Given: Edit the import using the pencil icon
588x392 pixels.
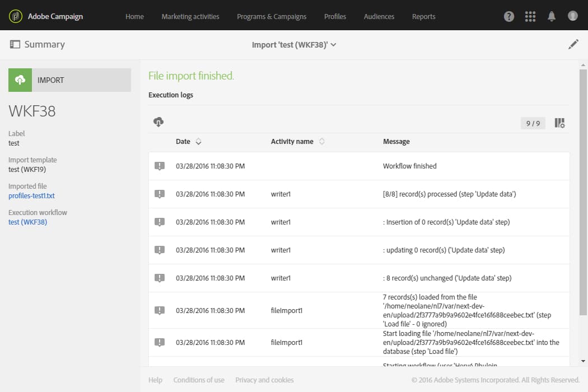Looking at the screenshot, I should point(573,44).
